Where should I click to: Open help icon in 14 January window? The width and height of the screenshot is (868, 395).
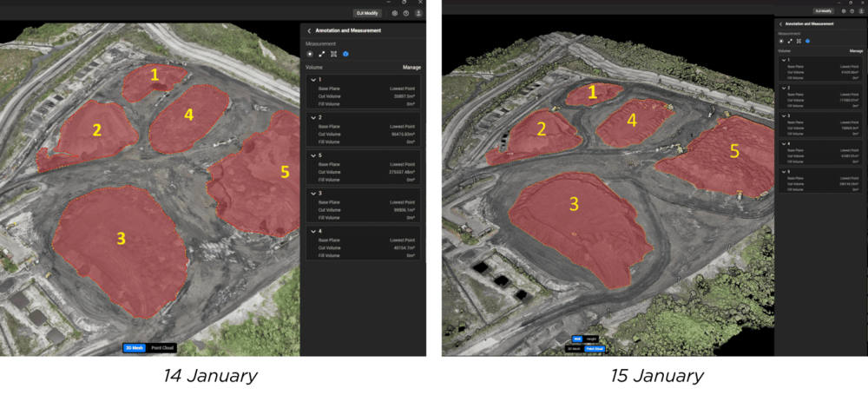[406, 13]
